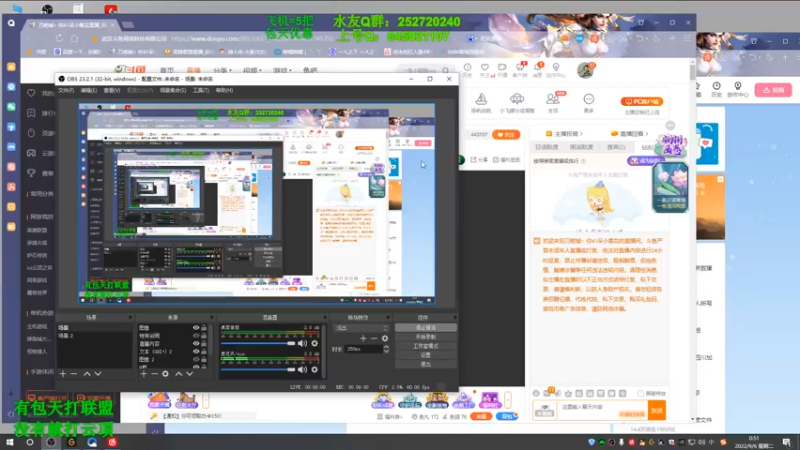Click start recording button in OBS controls

[x=426, y=337]
